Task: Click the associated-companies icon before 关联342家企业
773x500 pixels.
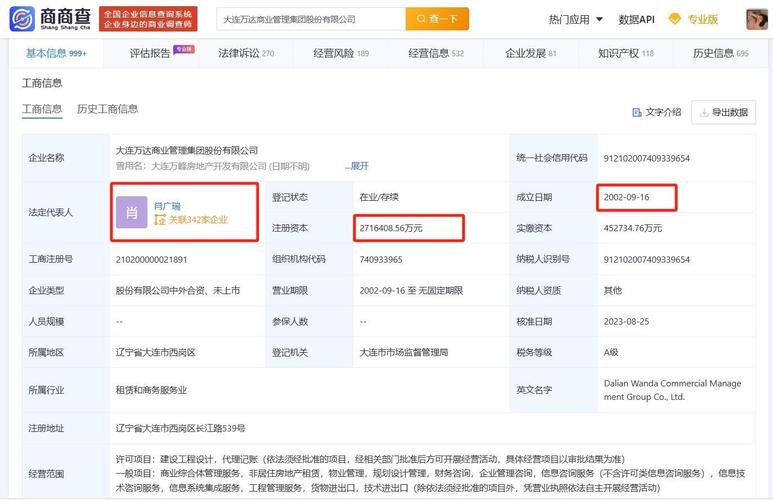Action: pos(159,220)
